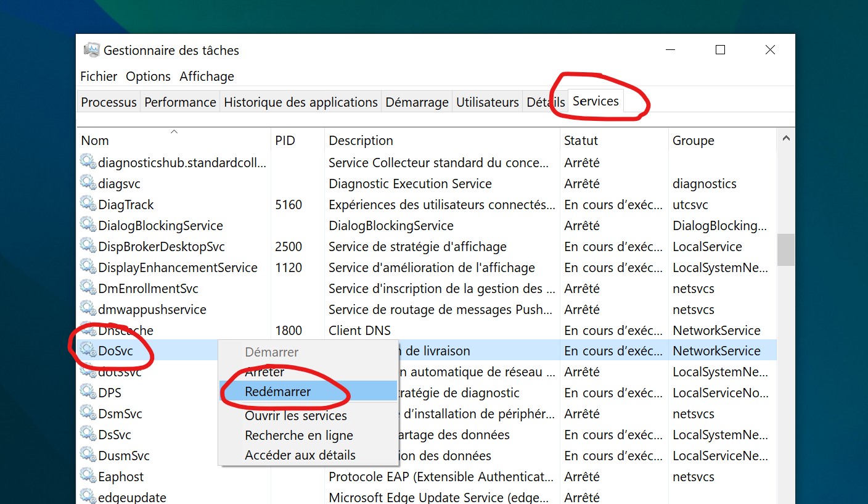The image size is (868, 504).
Task: Switch to the Performance tab
Action: point(180,102)
